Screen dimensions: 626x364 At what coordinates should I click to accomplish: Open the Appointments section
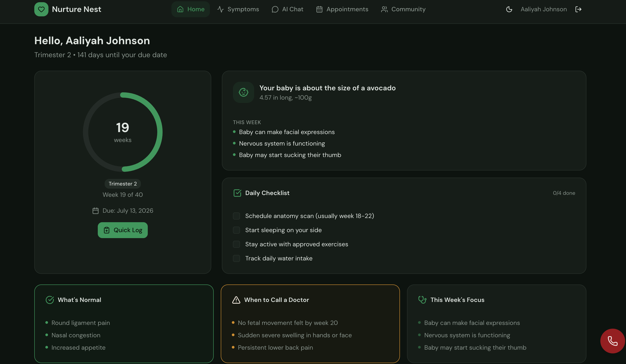click(342, 9)
